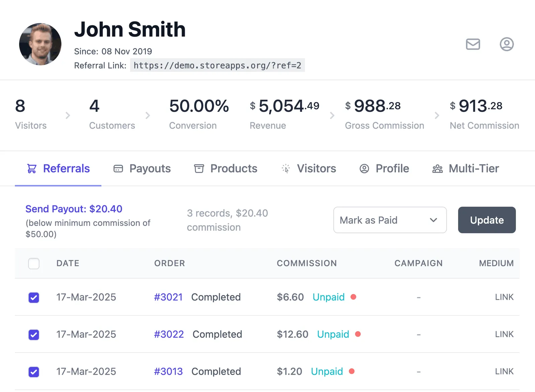Switch to the Payouts tab

(x=142, y=169)
